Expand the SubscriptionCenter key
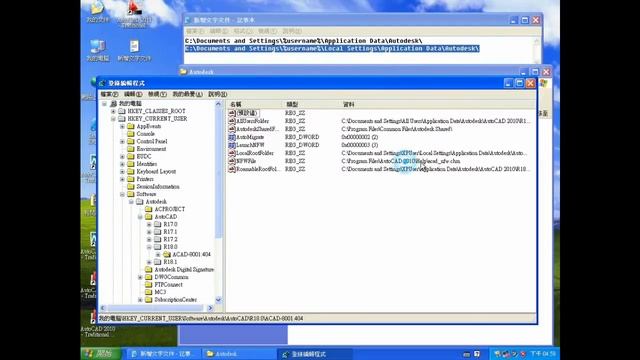Image resolution: width=640 pixels, height=360 pixels. pyautogui.click(x=140, y=300)
